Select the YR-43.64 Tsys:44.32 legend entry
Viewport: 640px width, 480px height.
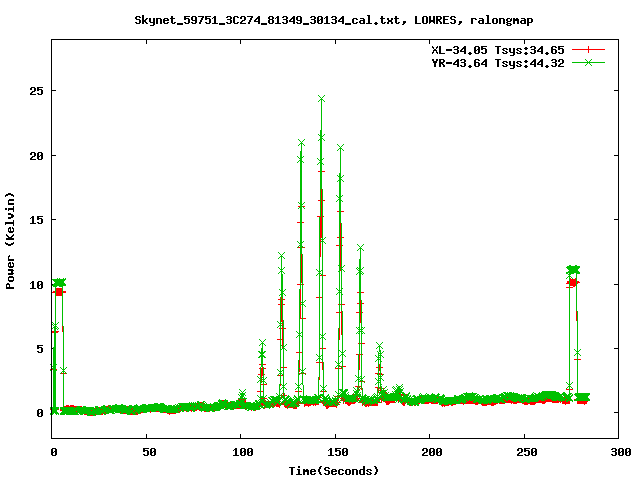(x=498, y=63)
